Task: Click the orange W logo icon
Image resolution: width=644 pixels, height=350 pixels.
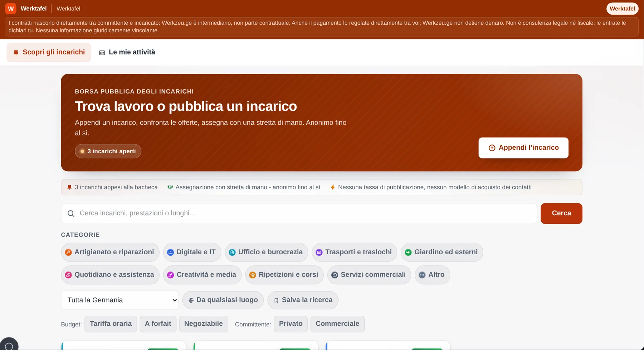Action: pos(11,9)
